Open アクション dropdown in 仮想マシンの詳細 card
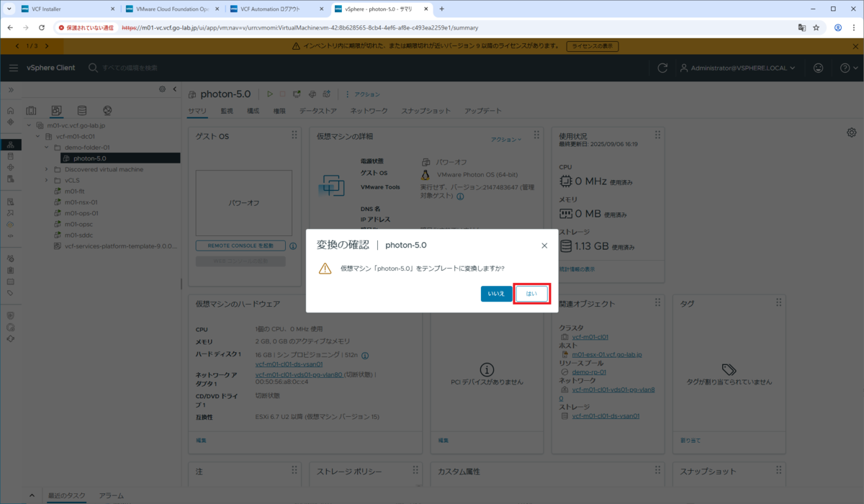This screenshot has width=864, height=504. point(506,140)
